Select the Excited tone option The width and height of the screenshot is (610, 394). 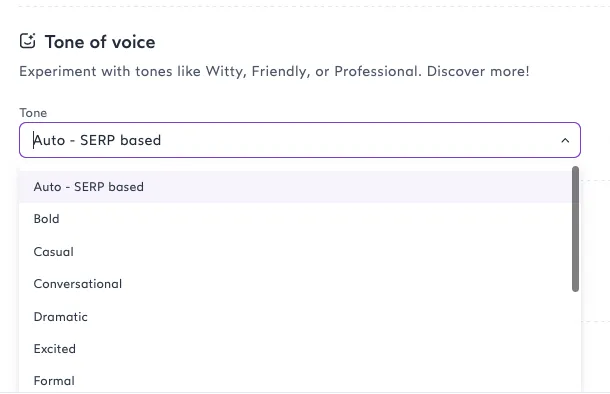(x=296, y=349)
